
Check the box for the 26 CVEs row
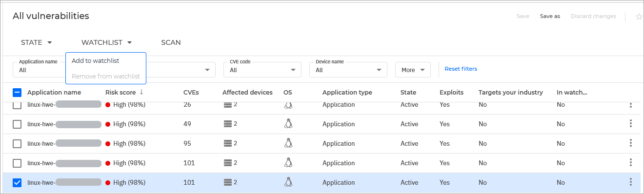pos(17,105)
